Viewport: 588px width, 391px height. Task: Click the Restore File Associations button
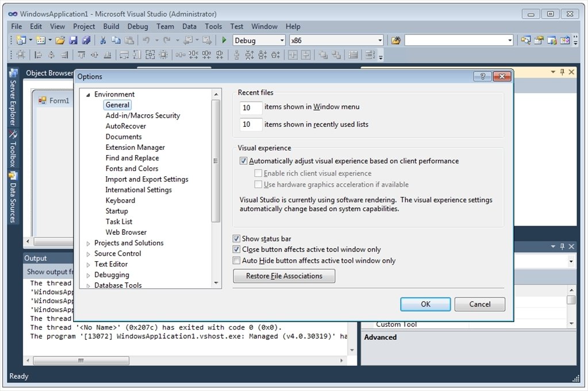coord(283,276)
